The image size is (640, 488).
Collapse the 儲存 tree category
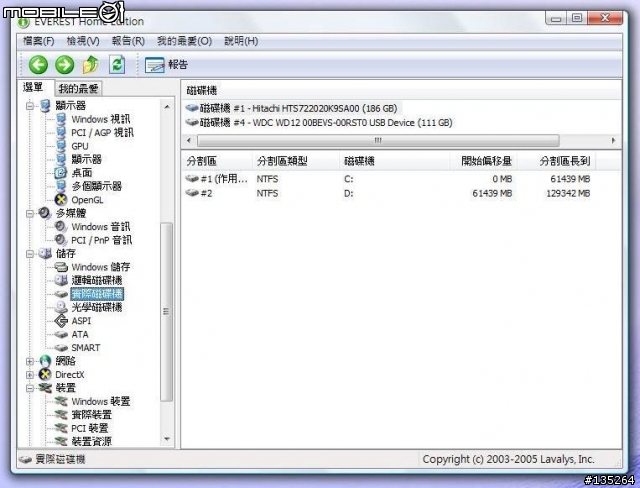30,254
